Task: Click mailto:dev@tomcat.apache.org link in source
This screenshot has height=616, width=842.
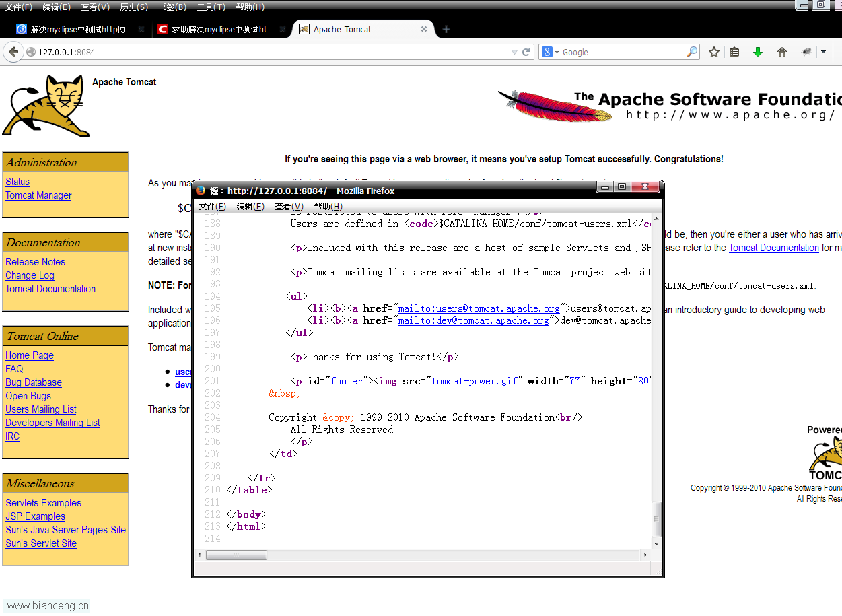Action: (473, 320)
